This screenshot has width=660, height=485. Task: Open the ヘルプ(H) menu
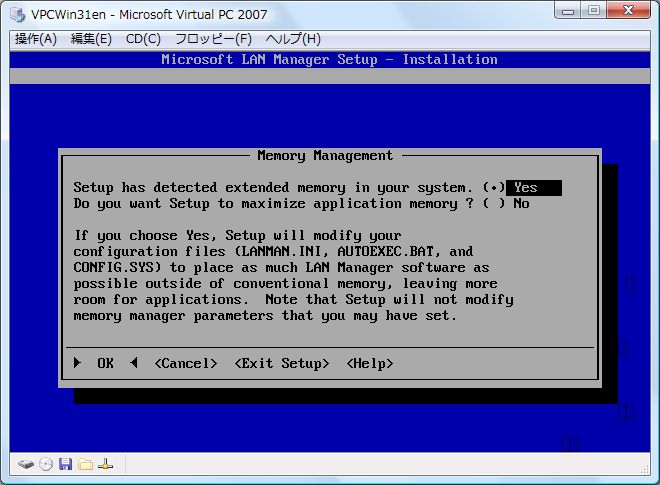pyautogui.click(x=293, y=39)
